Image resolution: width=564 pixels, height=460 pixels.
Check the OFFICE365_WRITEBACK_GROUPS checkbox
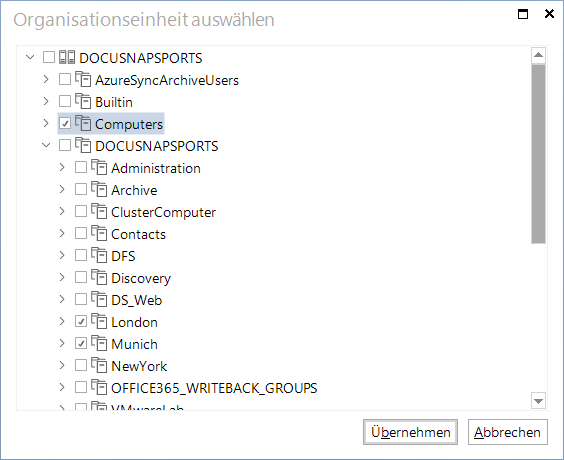tap(81, 387)
